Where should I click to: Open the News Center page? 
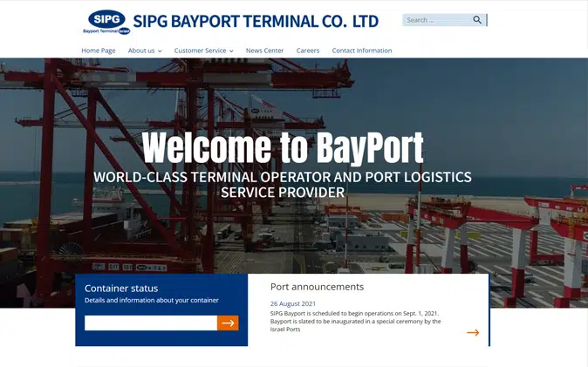(x=264, y=51)
